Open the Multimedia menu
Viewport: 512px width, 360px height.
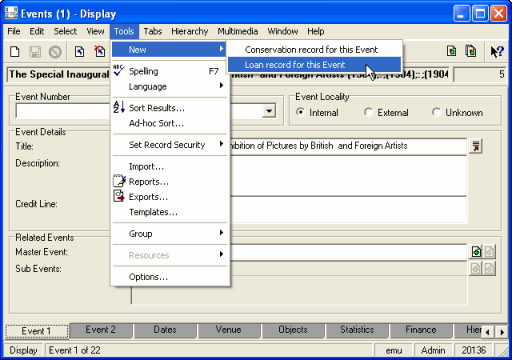click(238, 31)
